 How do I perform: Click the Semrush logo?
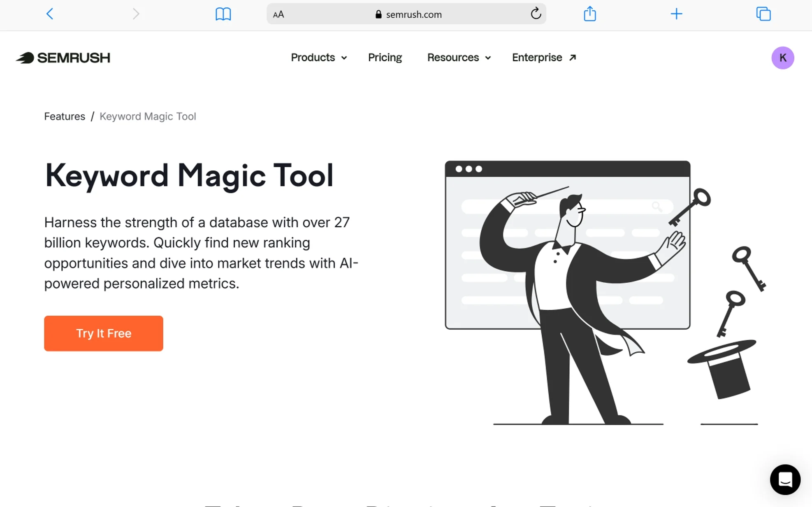pos(63,58)
